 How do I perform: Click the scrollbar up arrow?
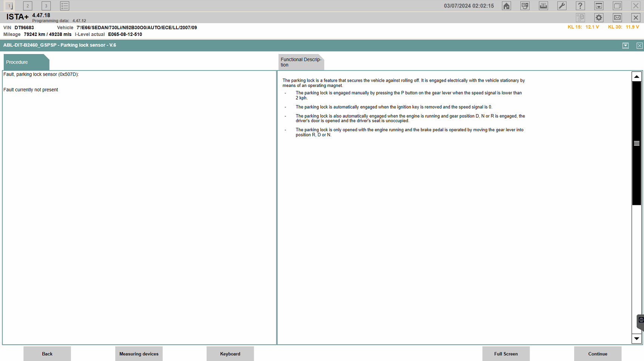pos(636,76)
